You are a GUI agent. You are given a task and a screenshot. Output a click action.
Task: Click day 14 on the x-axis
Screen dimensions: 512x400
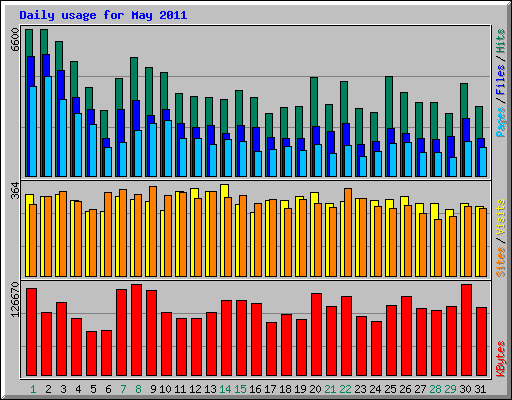coord(225,389)
